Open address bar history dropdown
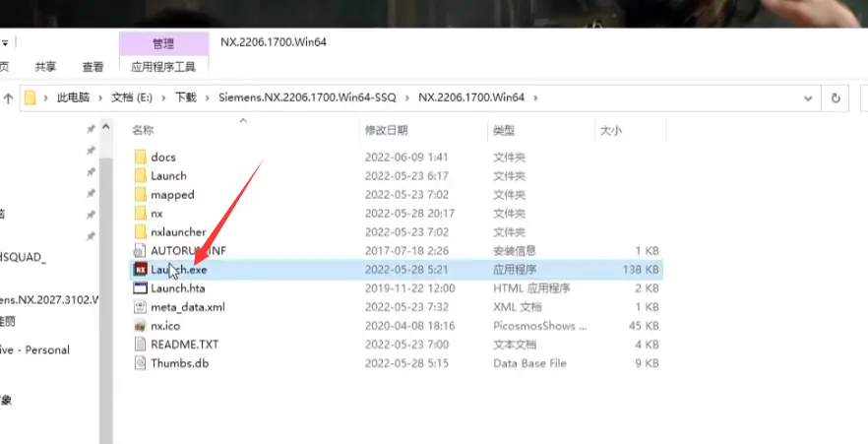 point(808,98)
